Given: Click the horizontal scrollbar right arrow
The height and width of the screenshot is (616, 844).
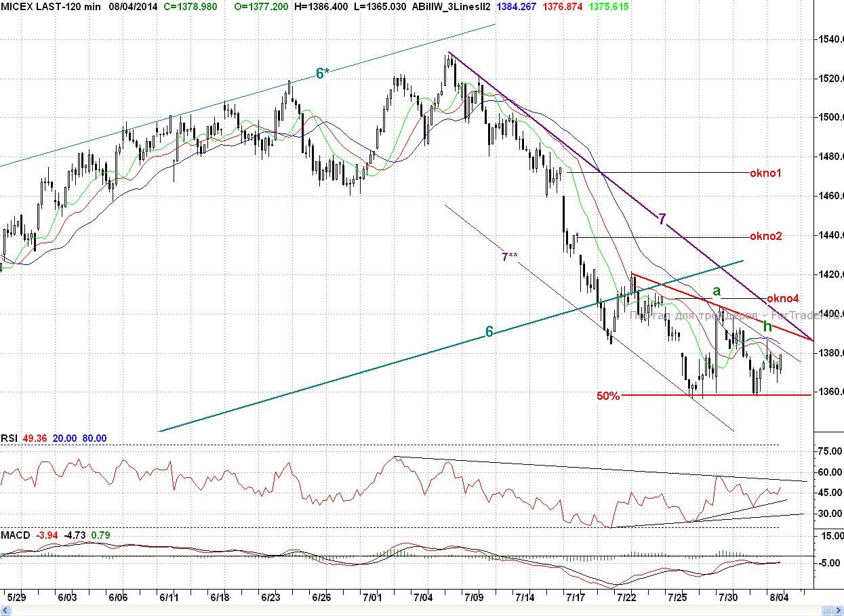Looking at the screenshot, I should (x=839, y=610).
